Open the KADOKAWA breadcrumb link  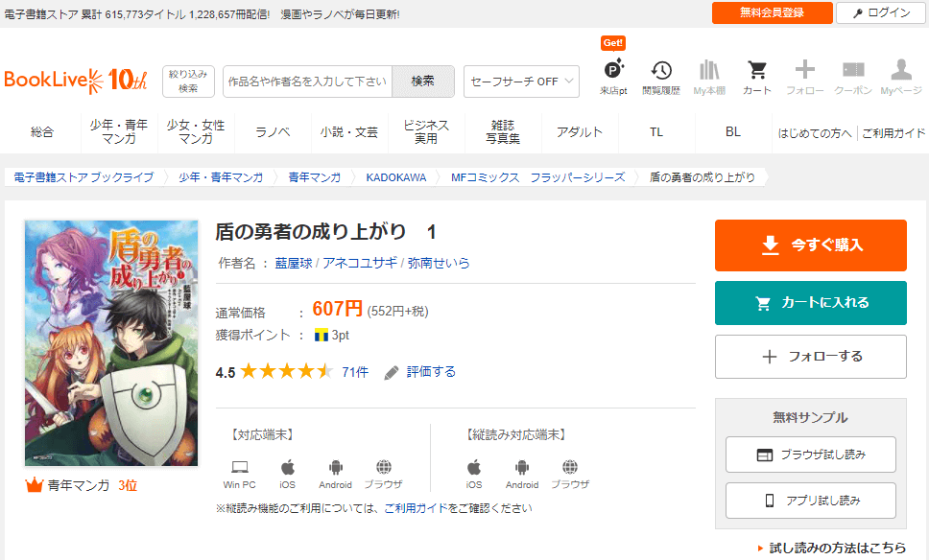click(395, 177)
